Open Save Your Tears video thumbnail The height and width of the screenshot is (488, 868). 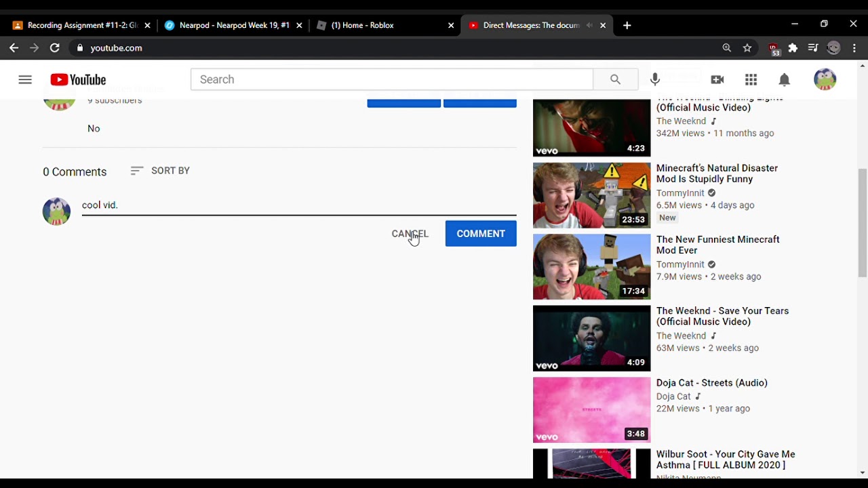[591, 338]
